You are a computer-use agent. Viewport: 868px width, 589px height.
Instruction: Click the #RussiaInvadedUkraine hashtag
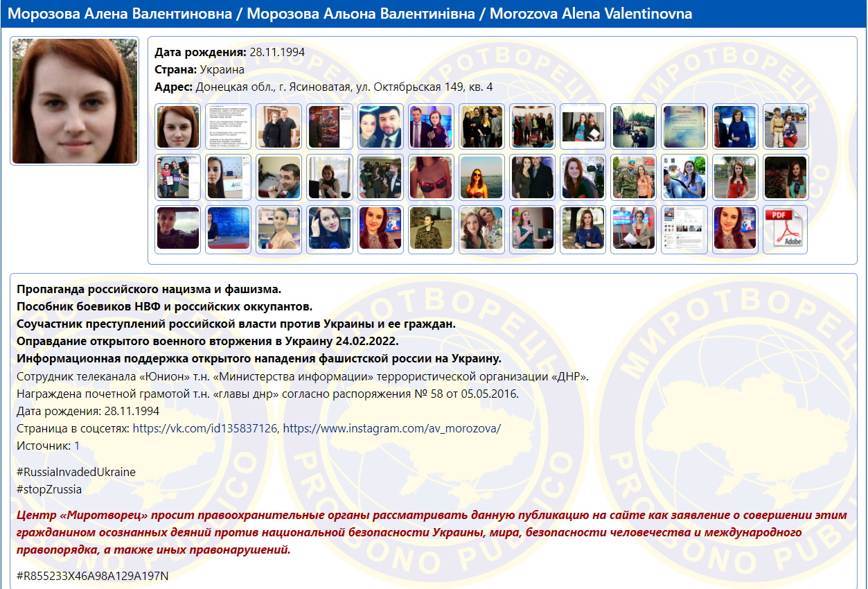coord(76,472)
